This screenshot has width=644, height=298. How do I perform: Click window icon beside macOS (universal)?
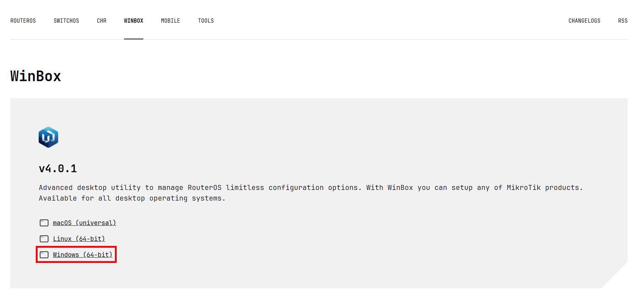pos(44,223)
